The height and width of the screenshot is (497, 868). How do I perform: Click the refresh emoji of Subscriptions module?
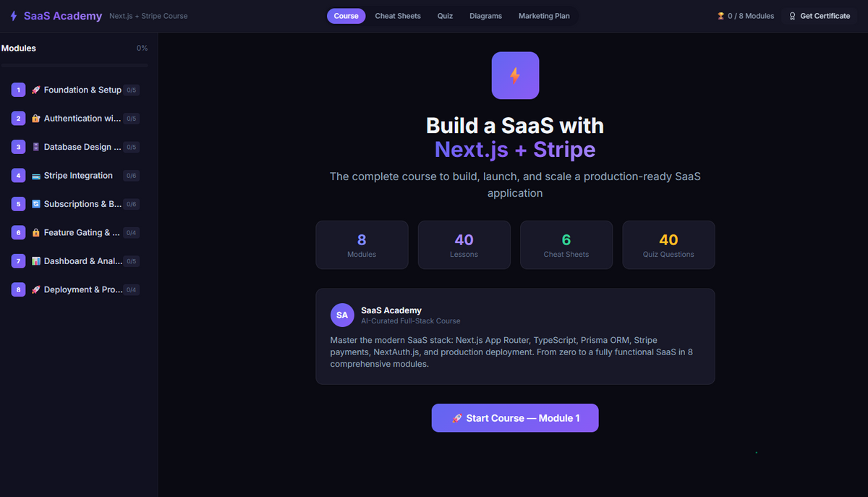35,204
